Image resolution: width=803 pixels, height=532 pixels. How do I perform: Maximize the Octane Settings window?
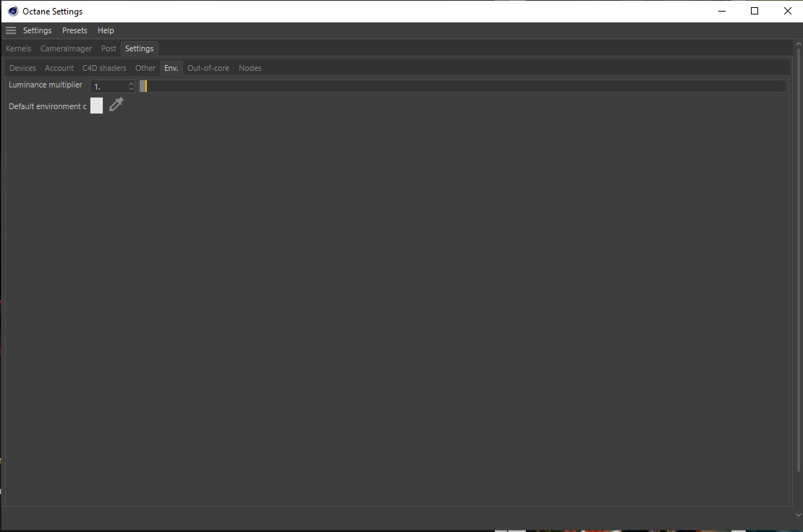tap(755, 12)
